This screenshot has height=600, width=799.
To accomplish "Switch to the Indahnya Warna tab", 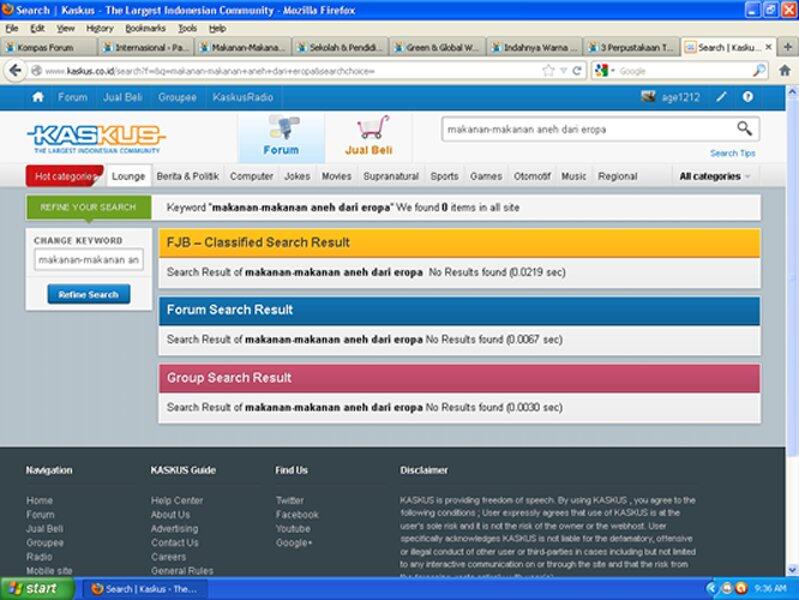I will tap(534, 47).
